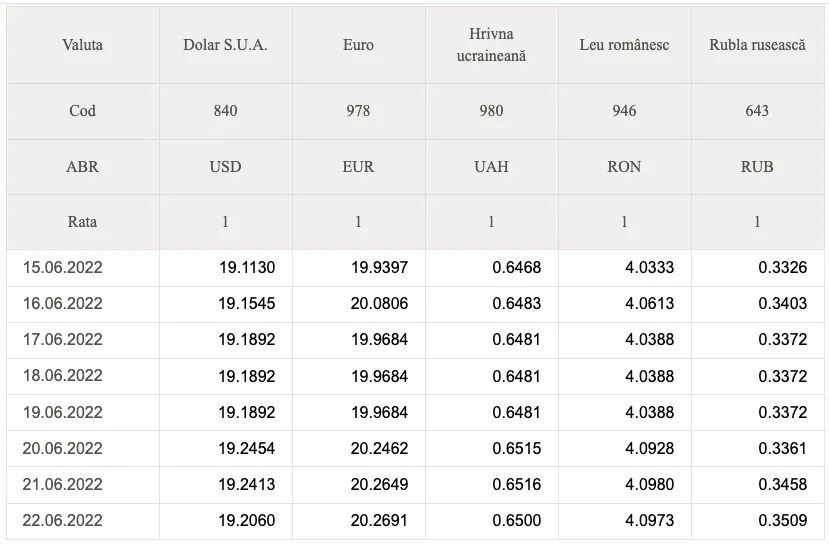Screen dimensions: 829x547
Task: Click the Dolar S.U.A. column header
Action: tap(225, 46)
